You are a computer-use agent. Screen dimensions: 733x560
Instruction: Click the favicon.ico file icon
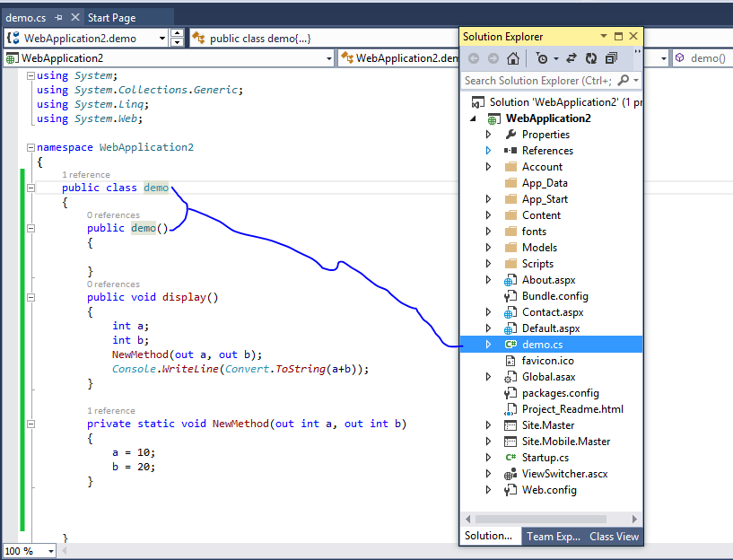coord(510,361)
